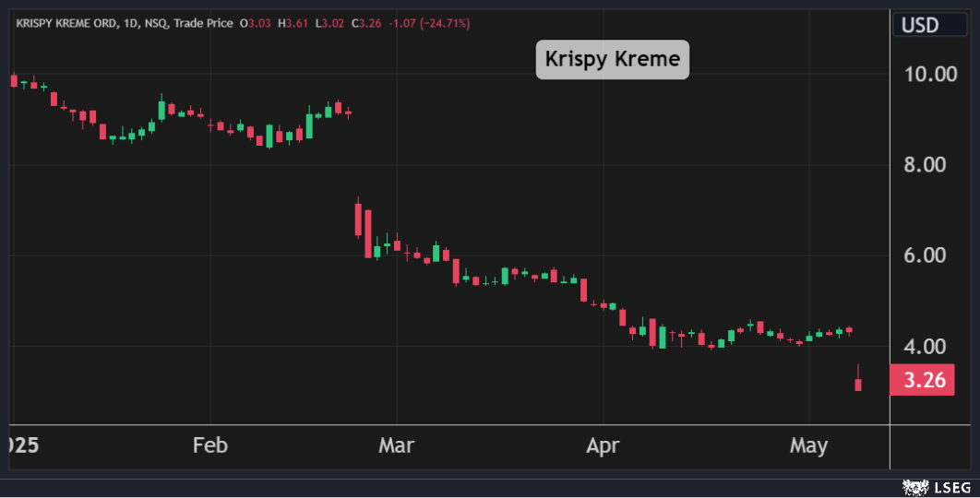Click the last red candle in May
Screen dimensions: 980x498
tap(858, 384)
